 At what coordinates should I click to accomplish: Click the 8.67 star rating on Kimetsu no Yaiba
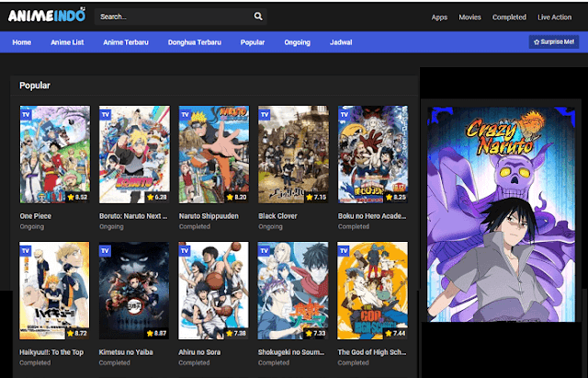156,333
